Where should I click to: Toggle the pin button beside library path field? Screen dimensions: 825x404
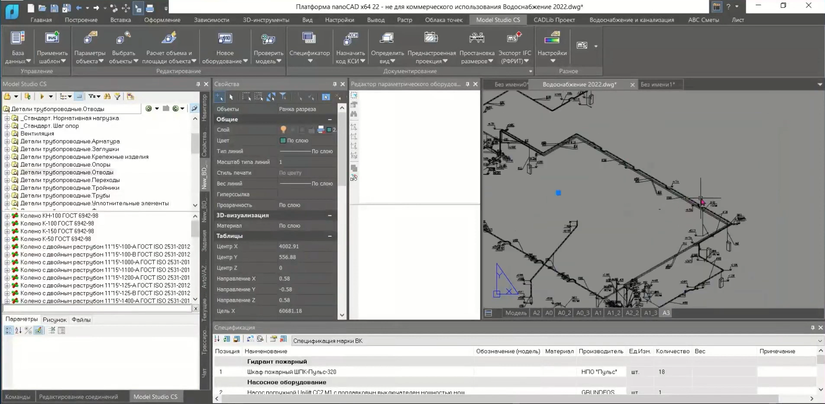click(194, 108)
